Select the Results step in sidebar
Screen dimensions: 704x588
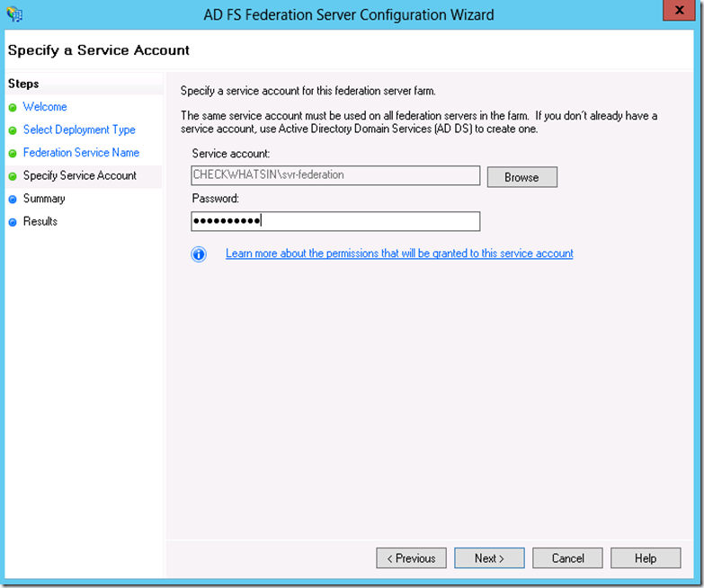tap(40, 221)
